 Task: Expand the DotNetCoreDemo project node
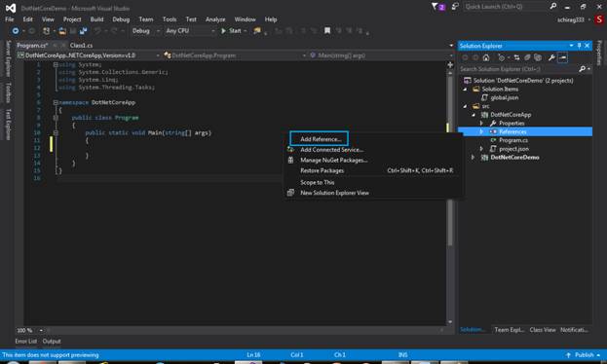(x=474, y=157)
